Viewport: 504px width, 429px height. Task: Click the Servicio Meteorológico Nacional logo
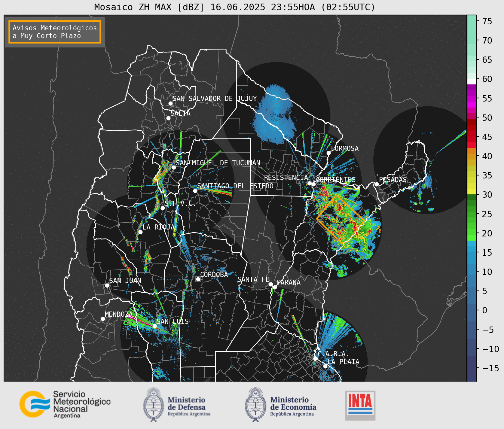point(65,404)
